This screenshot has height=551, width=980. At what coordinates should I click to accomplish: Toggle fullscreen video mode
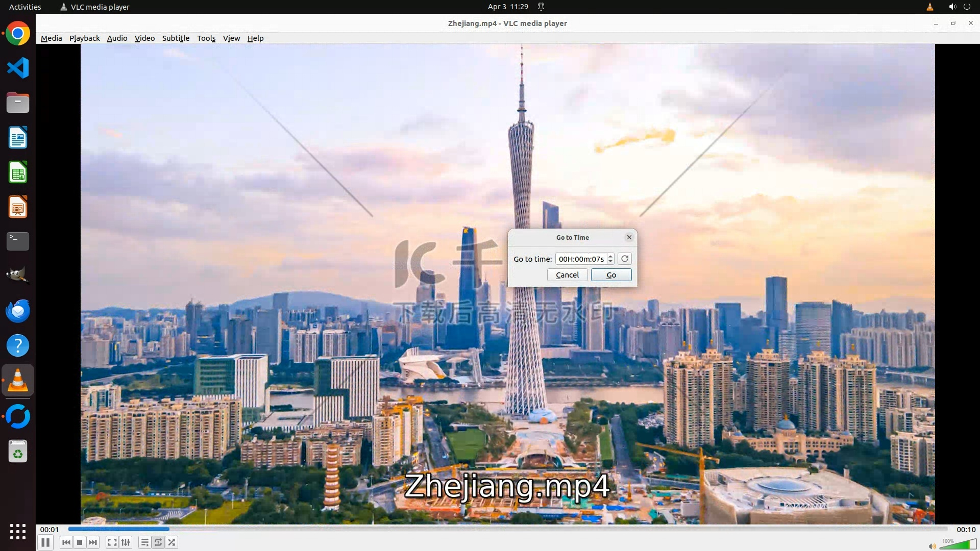click(112, 542)
